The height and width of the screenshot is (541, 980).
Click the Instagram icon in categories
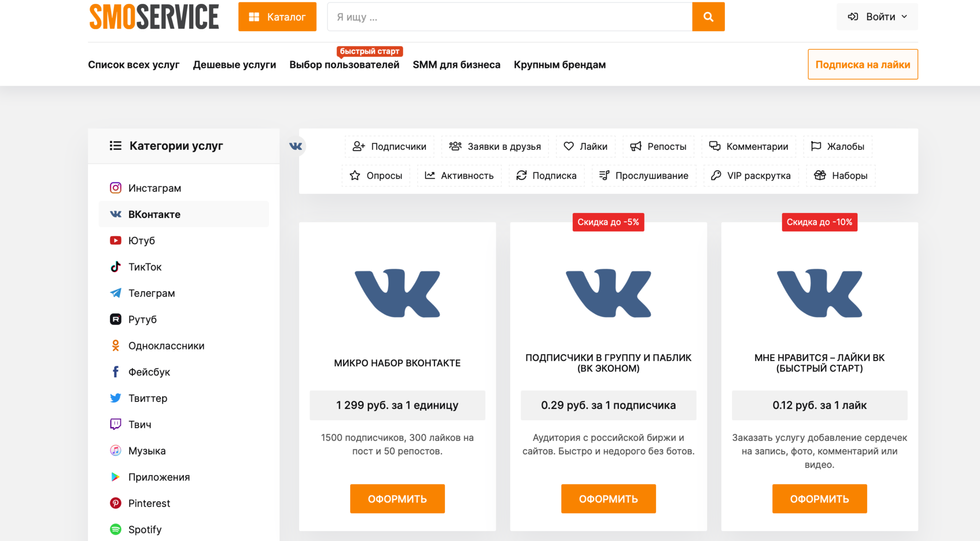point(116,188)
